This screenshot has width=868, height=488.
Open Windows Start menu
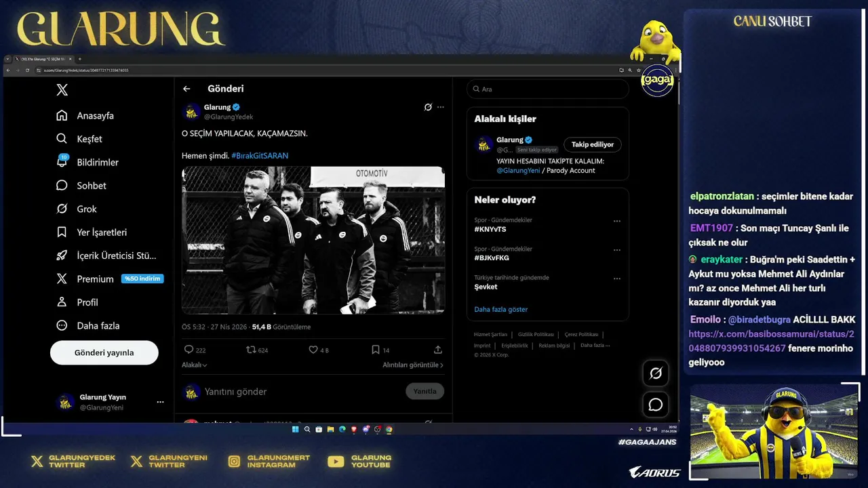point(296,429)
